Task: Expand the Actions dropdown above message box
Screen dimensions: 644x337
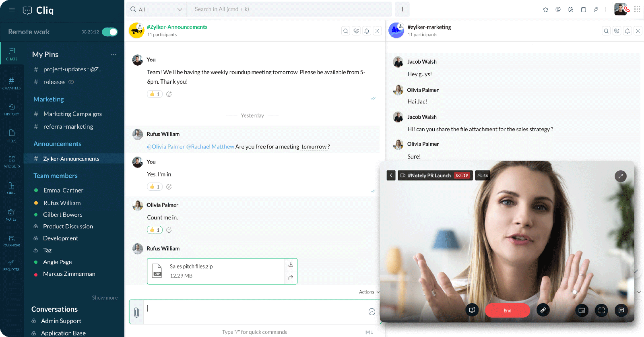Action: [x=369, y=292]
